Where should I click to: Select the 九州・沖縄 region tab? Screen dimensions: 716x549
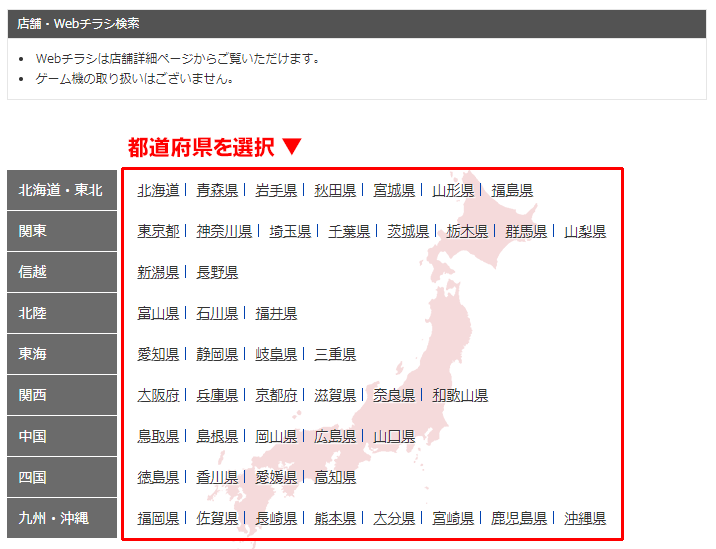click(x=62, y=518)
